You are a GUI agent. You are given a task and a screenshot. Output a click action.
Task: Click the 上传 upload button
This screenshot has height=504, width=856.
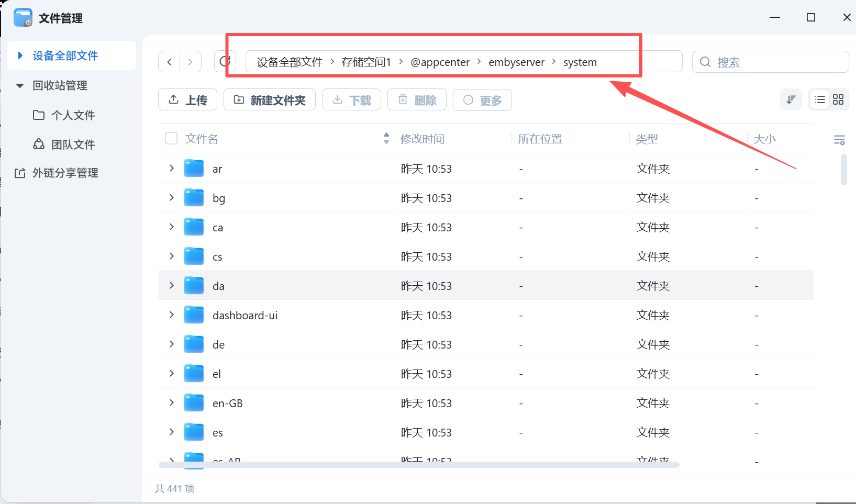coord(188,99)
